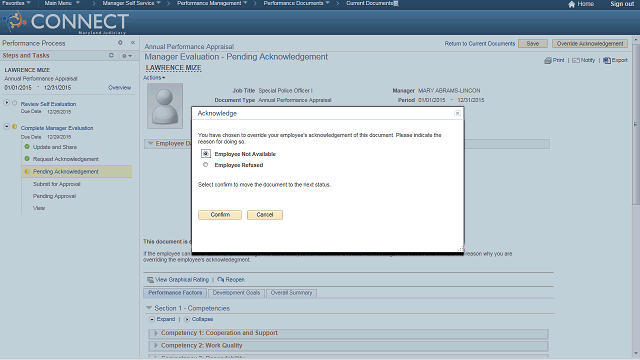Click the employee photo placeholder
The width and height of the screenshot is (640, 360).
click(x=165, y=106)
